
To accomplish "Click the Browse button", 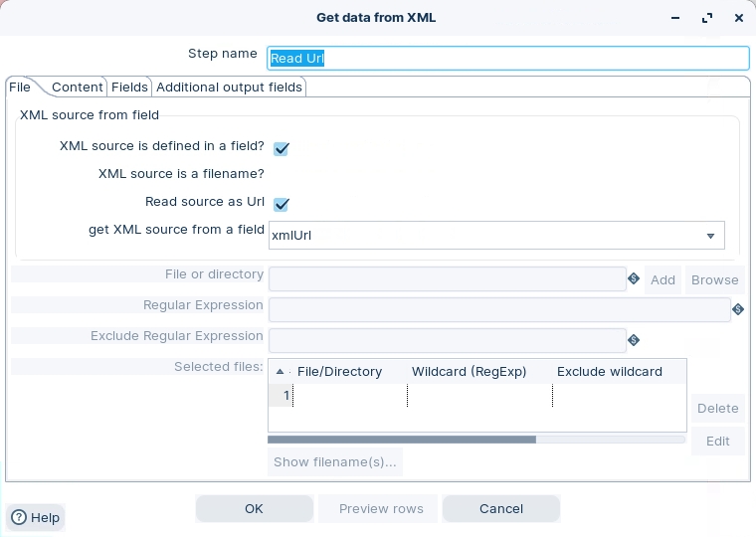I will pos(714,279).
